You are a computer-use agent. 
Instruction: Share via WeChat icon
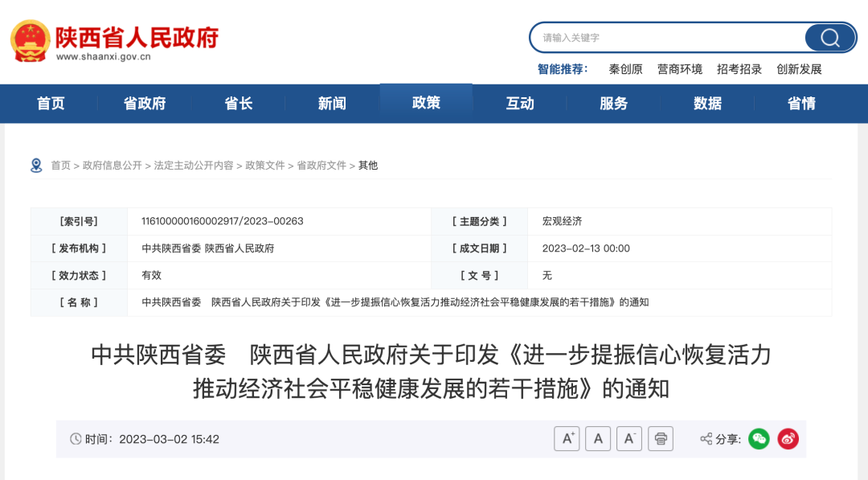coord(759,439)
